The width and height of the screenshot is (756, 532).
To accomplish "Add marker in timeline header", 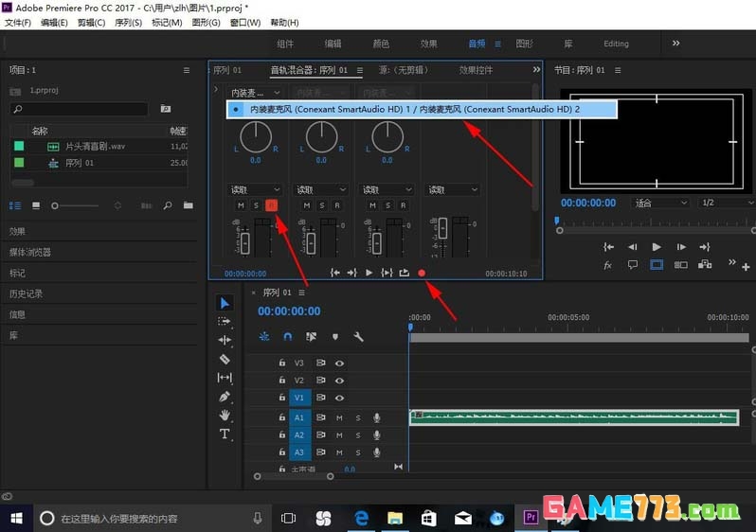I will [335, 336].
